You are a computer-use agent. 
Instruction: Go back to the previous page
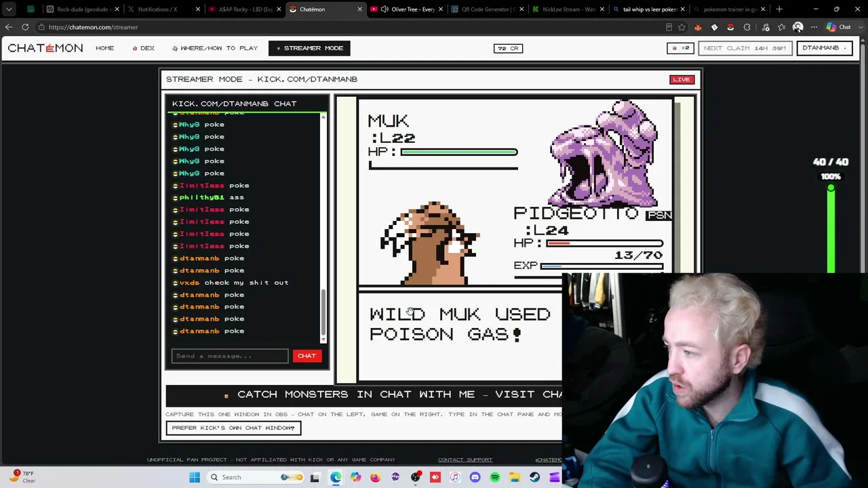coord(9,27)
